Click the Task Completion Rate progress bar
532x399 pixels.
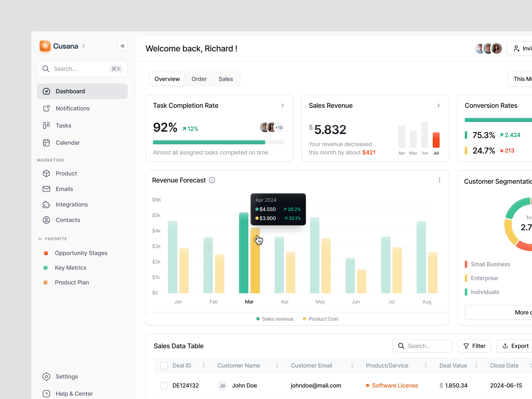coord(218,142)
